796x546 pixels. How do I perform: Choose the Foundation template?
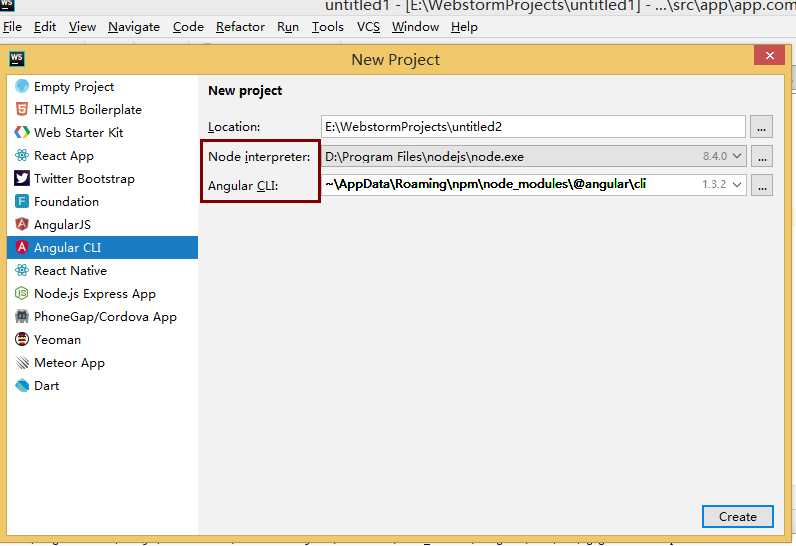(x=103, y=201)
